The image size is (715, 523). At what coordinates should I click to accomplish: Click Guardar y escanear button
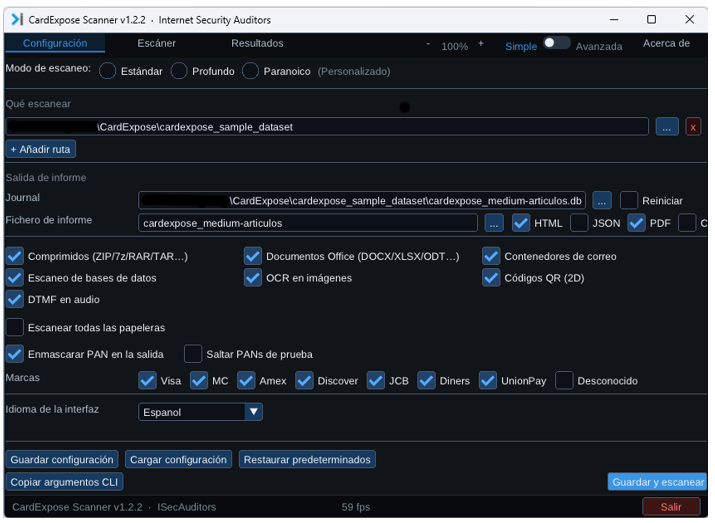pyautogui.click(x=658, y=482)
